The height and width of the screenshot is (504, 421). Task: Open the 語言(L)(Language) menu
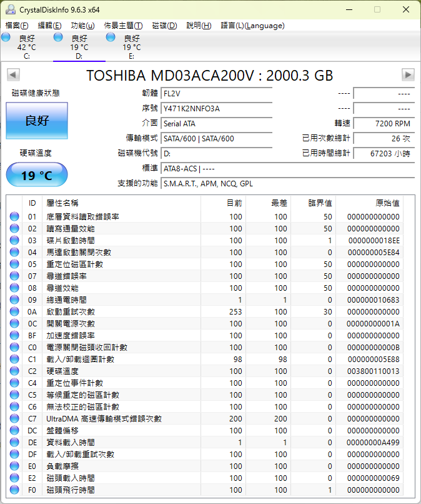point(252,26)
